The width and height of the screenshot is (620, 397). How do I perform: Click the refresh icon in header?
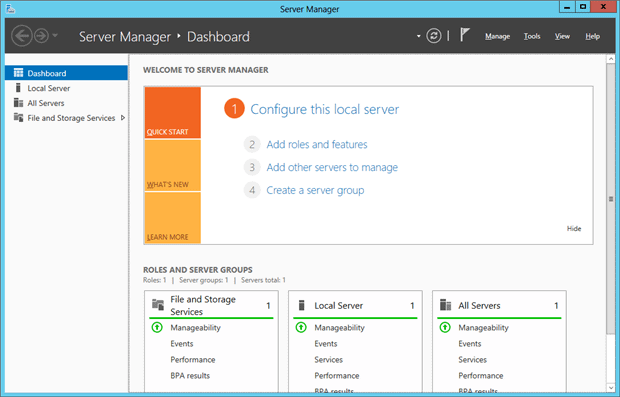point(434,36)
